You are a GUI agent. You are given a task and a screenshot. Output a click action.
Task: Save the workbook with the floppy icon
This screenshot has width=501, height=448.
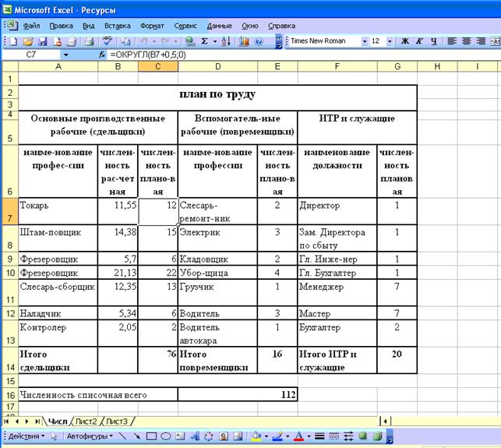42,41
